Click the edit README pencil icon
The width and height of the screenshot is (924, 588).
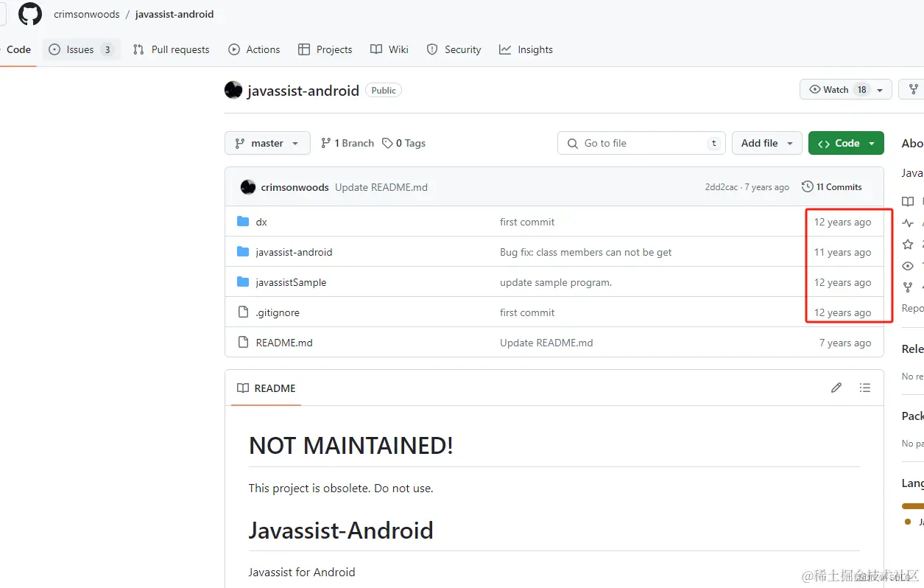(836, 388)
